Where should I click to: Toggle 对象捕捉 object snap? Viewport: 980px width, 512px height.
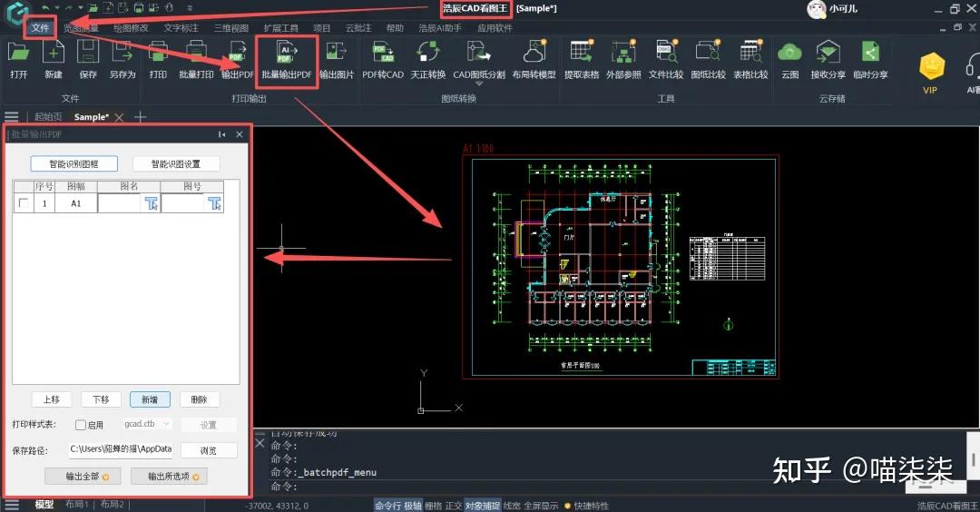[482, 506]
